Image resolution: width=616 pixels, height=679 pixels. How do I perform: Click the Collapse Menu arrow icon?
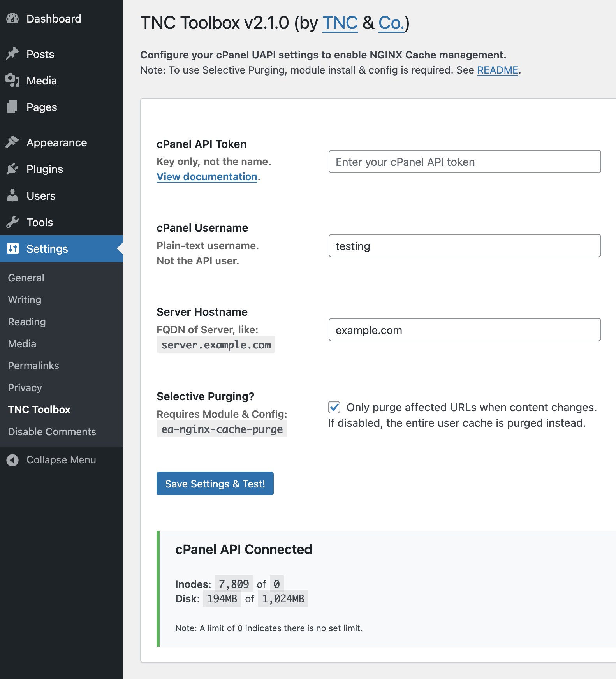[x=12, y=460]
